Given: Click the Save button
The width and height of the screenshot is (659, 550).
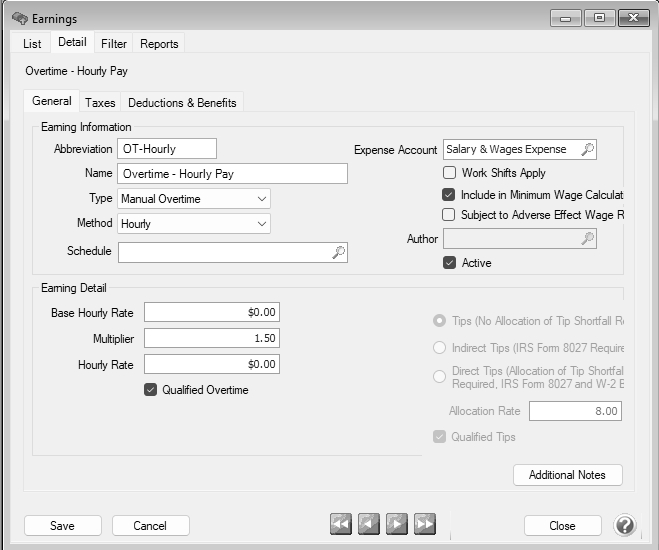Looking at the screenshot, I should click(62, 525).
